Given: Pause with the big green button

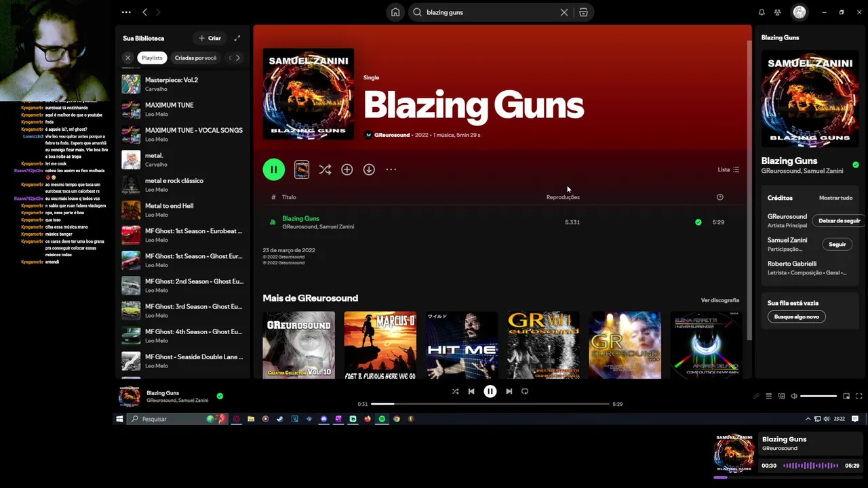Looking at the screenshot, I should [x=274, y=169].
